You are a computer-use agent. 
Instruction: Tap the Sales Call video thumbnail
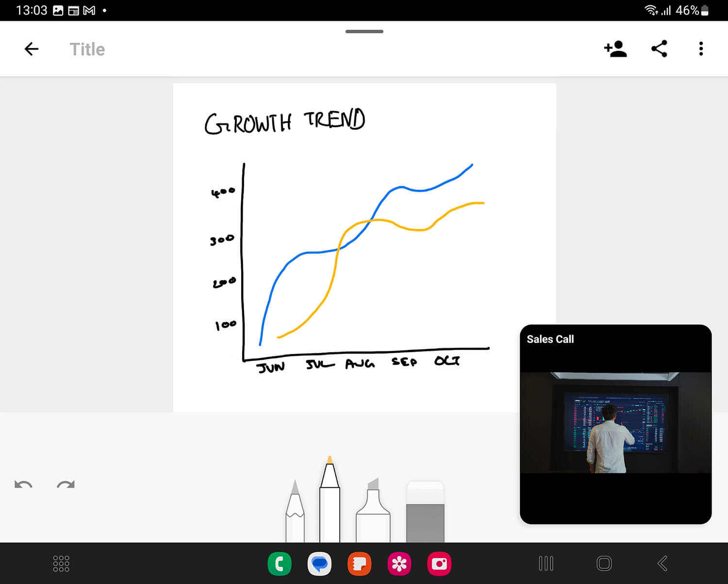615,423
